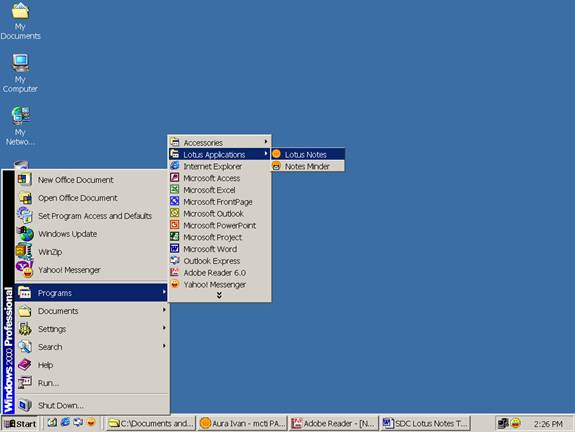Click the Notes Minder icon

coord(277,166)
